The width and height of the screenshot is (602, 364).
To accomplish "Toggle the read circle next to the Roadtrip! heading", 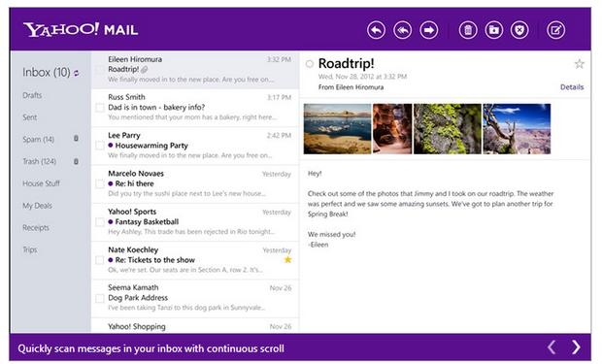I will 310,64.
